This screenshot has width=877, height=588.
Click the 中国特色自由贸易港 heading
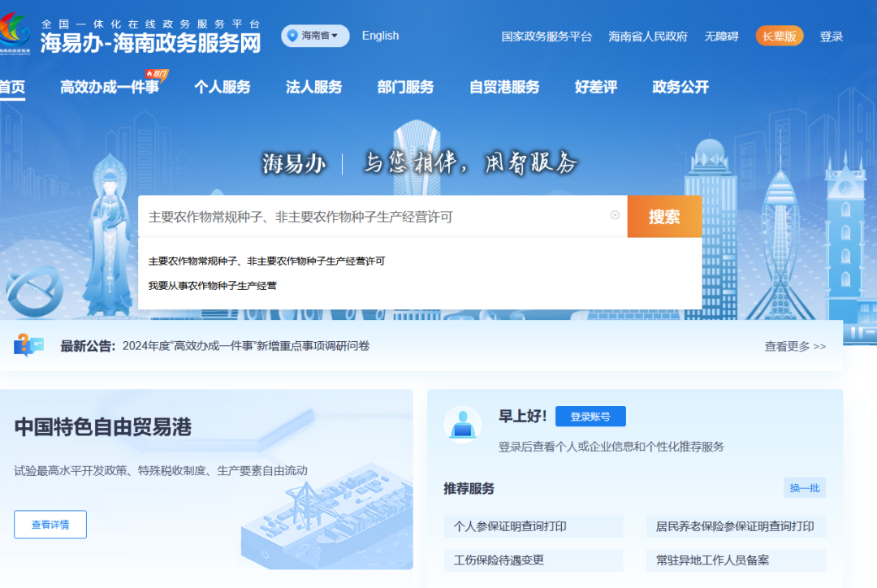pyautogui.click(x=103, y=427)
